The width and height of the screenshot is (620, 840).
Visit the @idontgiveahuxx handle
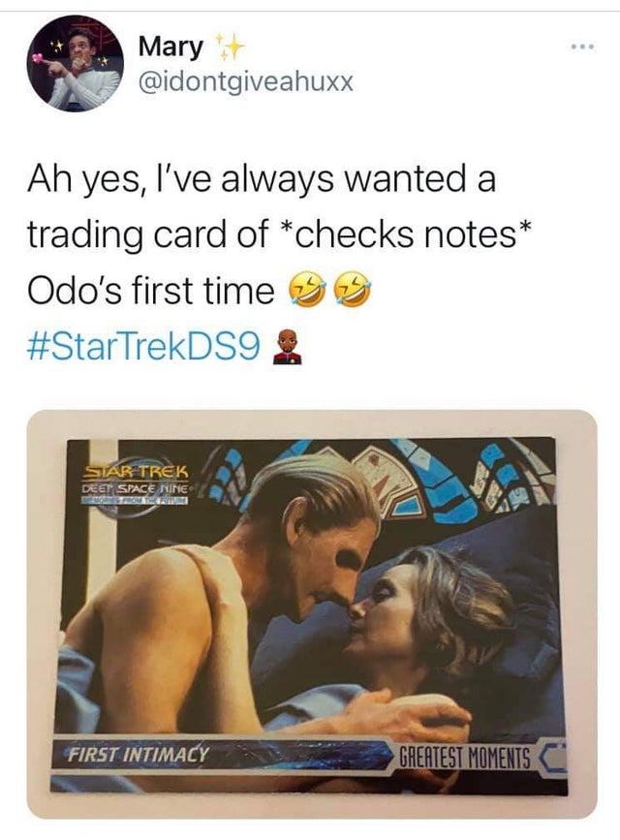[246, 82]
